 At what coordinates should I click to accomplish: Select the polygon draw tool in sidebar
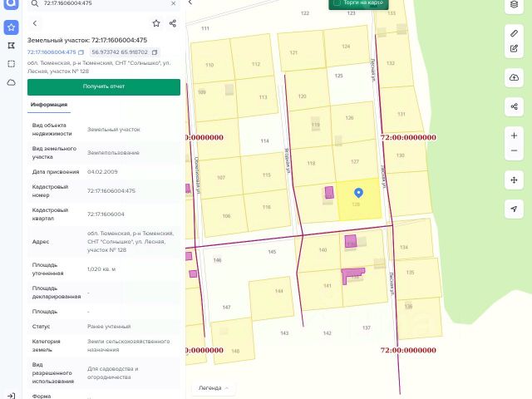(11, 46)
